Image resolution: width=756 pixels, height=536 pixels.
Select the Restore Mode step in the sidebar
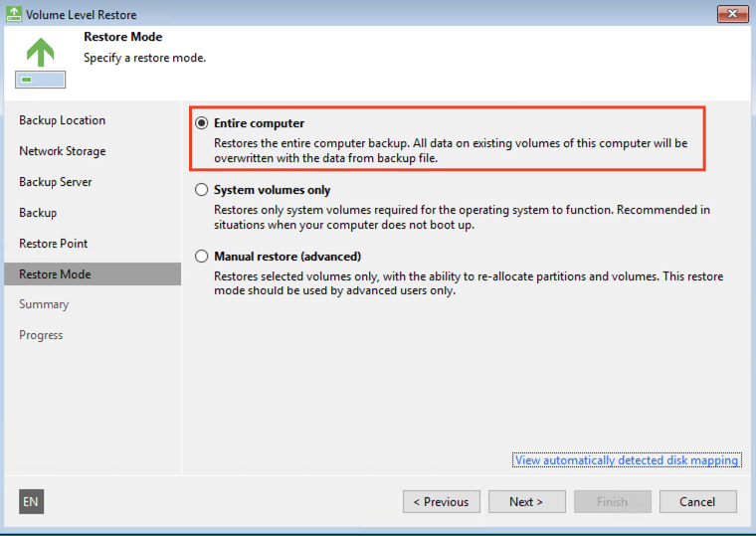pos(55,274)
